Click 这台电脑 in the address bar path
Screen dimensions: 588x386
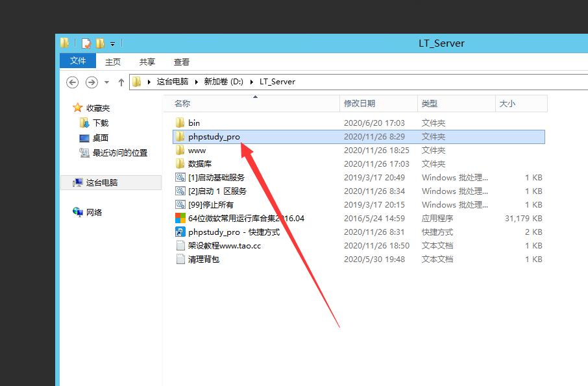click(172, 82)
